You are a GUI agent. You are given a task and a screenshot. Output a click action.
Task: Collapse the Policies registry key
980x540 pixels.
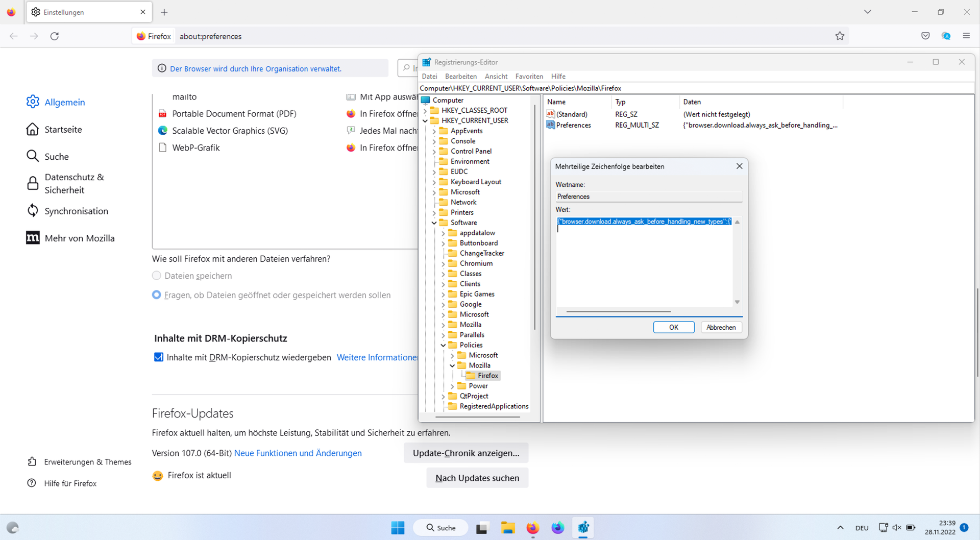pyautogui.click(x=443, y=346)
